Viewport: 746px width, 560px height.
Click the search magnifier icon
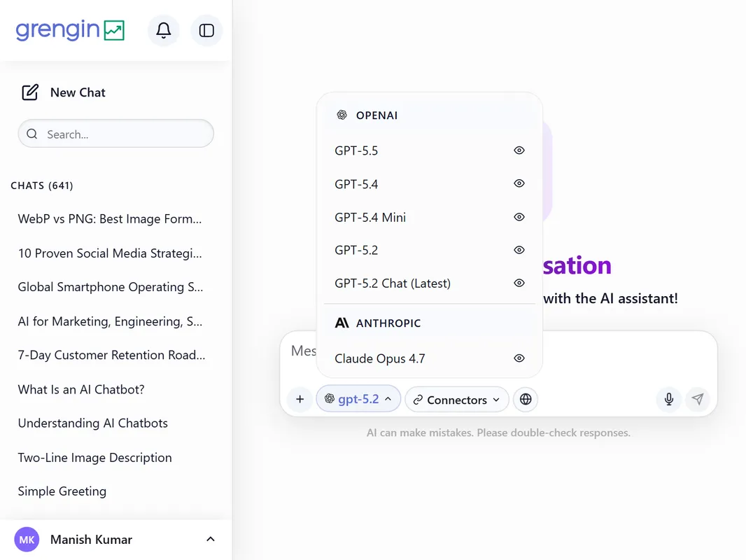pyautogui.click(x=32, y=134)
